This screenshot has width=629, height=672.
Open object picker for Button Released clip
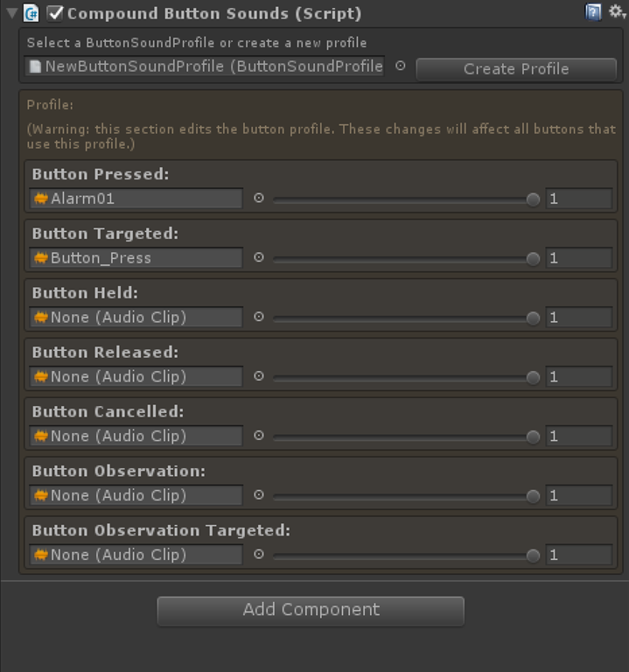point(259,376)
